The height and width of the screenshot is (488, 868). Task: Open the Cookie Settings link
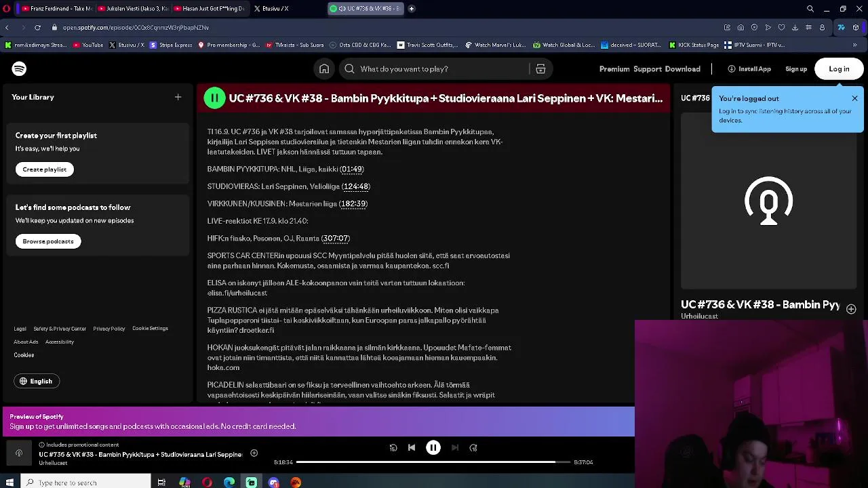coord(150,328)
